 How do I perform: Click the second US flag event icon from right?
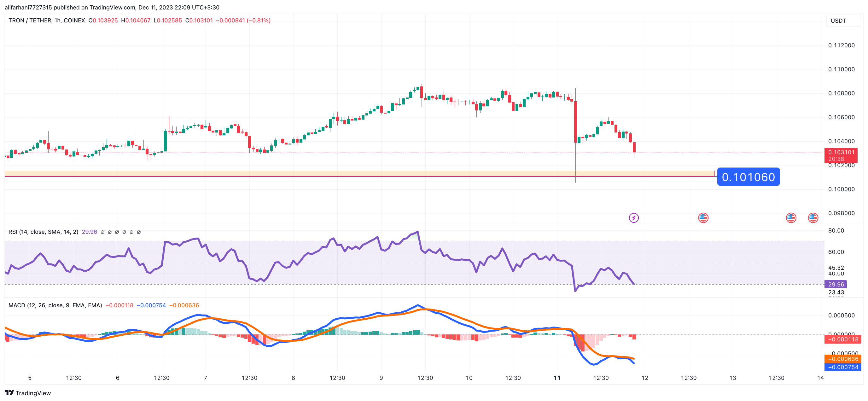791,218
